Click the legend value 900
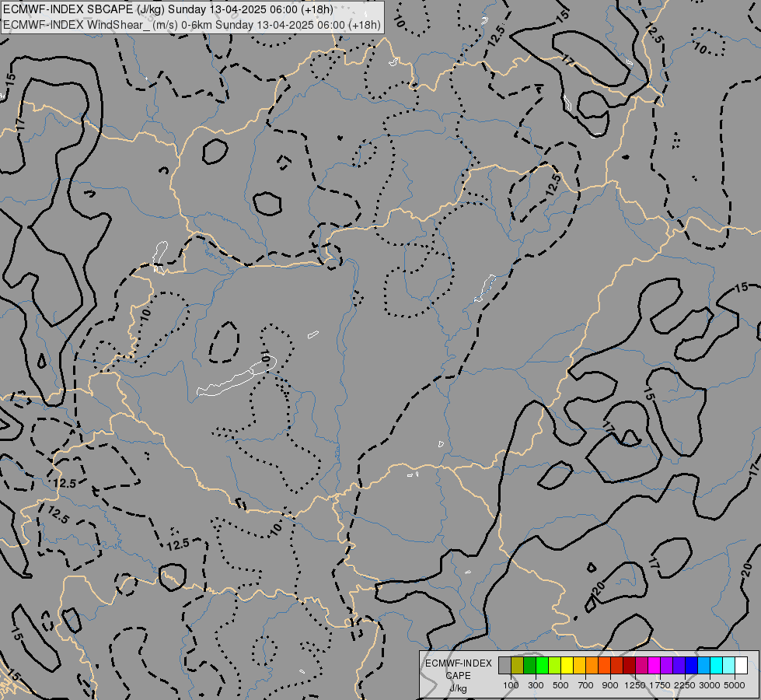The image size is (761, 700). [x=610, y=685]
